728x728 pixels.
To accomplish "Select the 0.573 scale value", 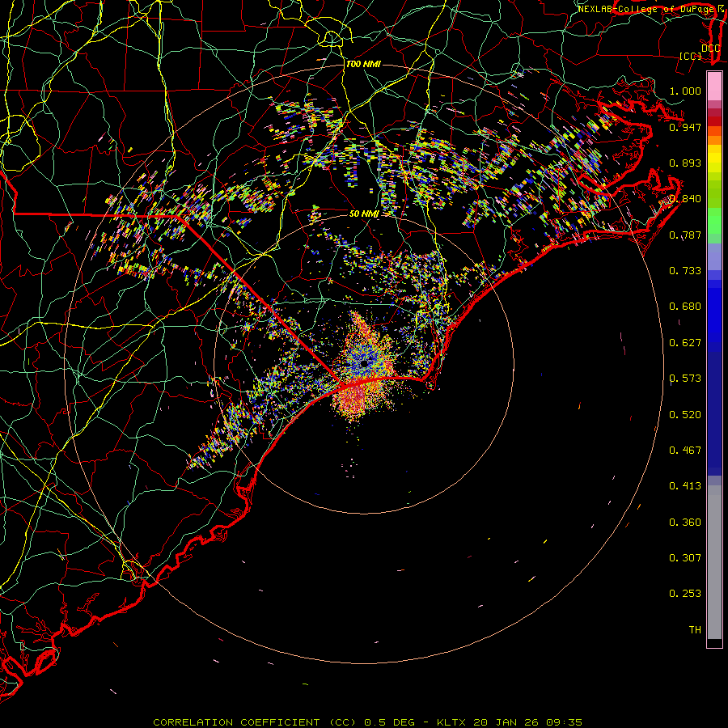I will point(685,378).
